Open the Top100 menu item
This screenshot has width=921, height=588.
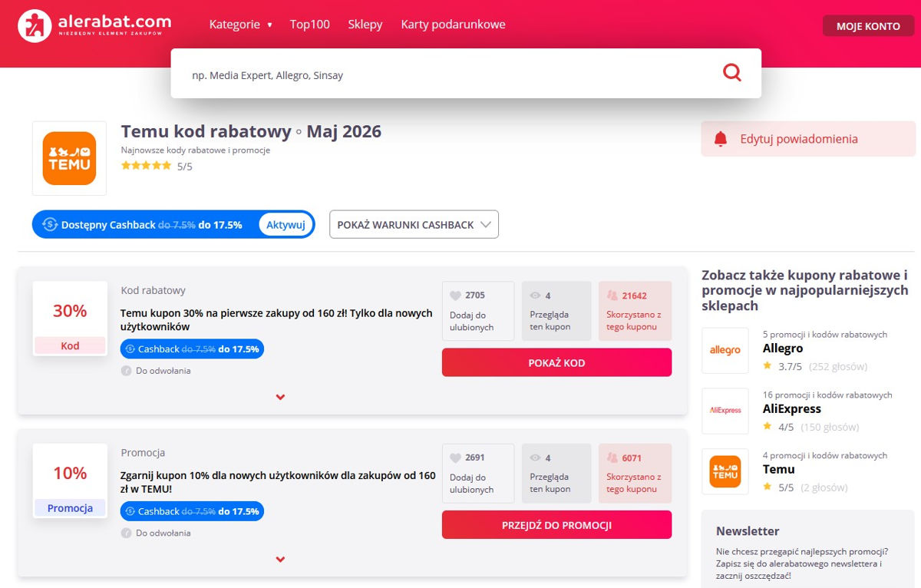click(x=309, y=25)
